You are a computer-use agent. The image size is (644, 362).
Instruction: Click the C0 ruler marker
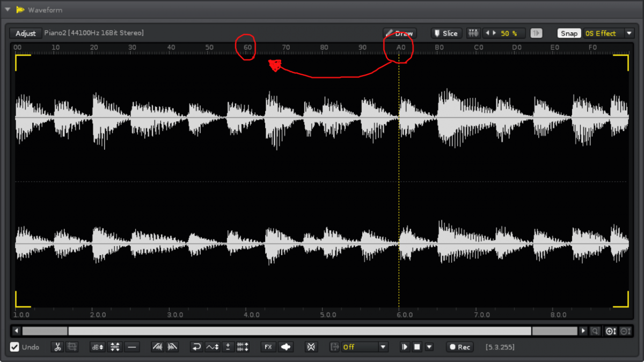(x=478, y=47)
